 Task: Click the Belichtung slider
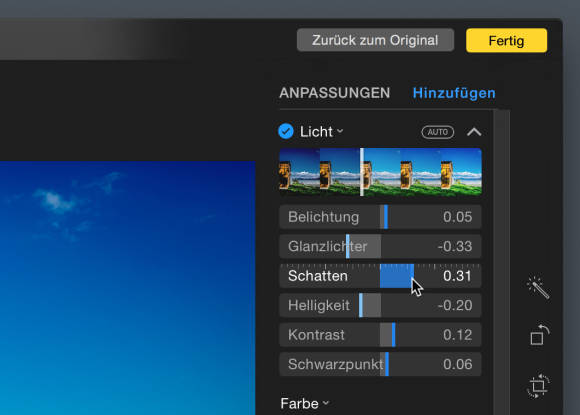tap(380, 217)
